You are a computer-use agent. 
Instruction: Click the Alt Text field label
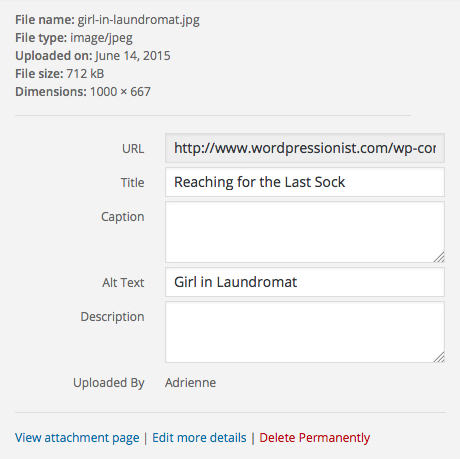(x=123, y=283)
